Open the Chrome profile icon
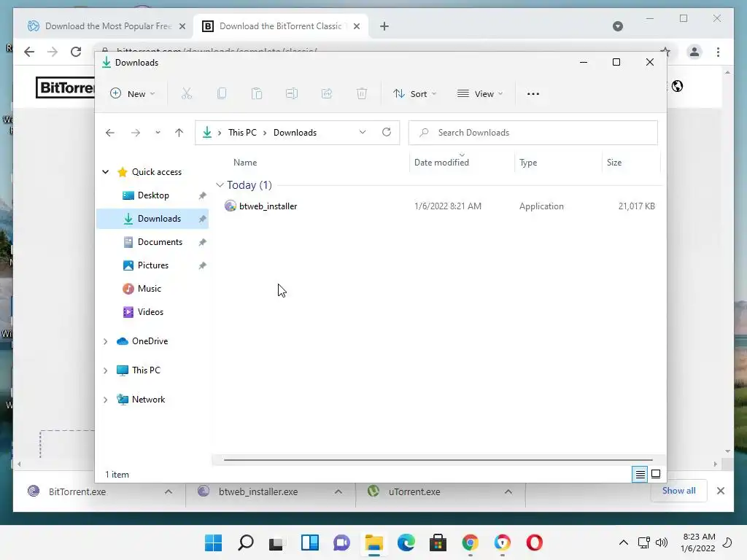 (694, 52)
